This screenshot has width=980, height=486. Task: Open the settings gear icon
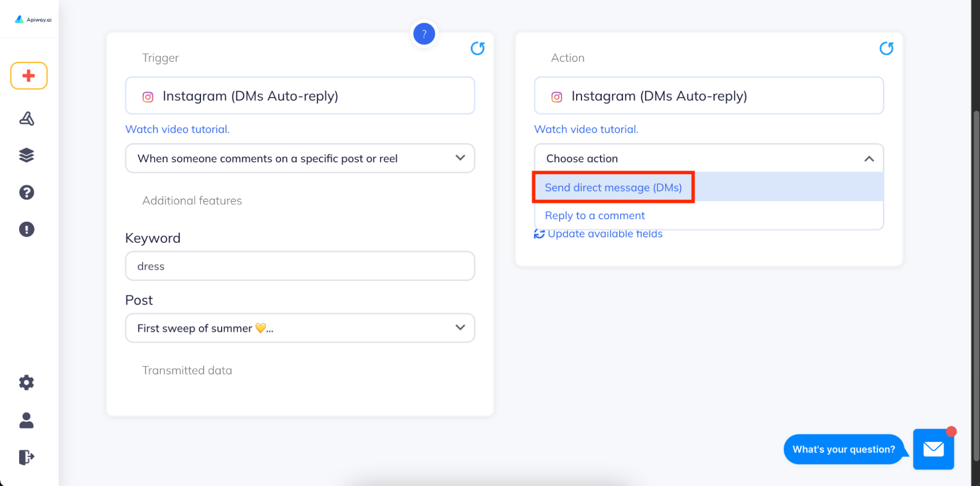26,383
